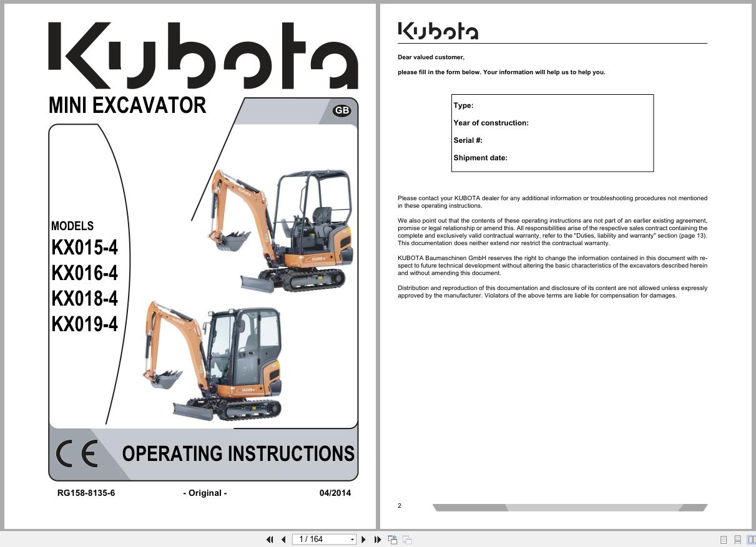
Task: Go forward to the next view
Action: coord(407,539)
